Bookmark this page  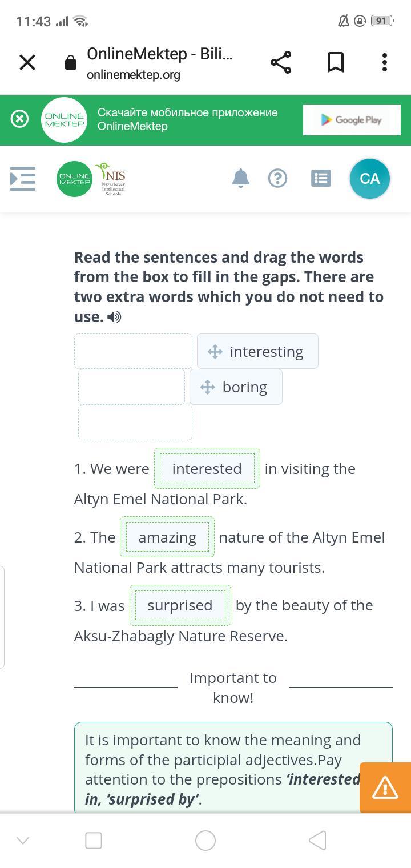pyautogui.click(x=336, y=62)
